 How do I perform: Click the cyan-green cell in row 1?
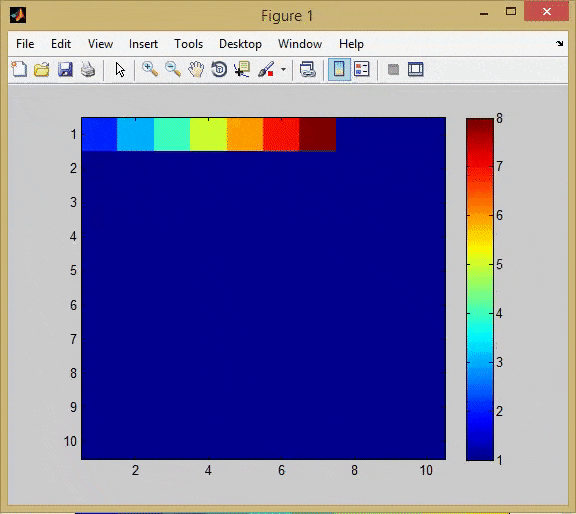click(x=172, y=134)
